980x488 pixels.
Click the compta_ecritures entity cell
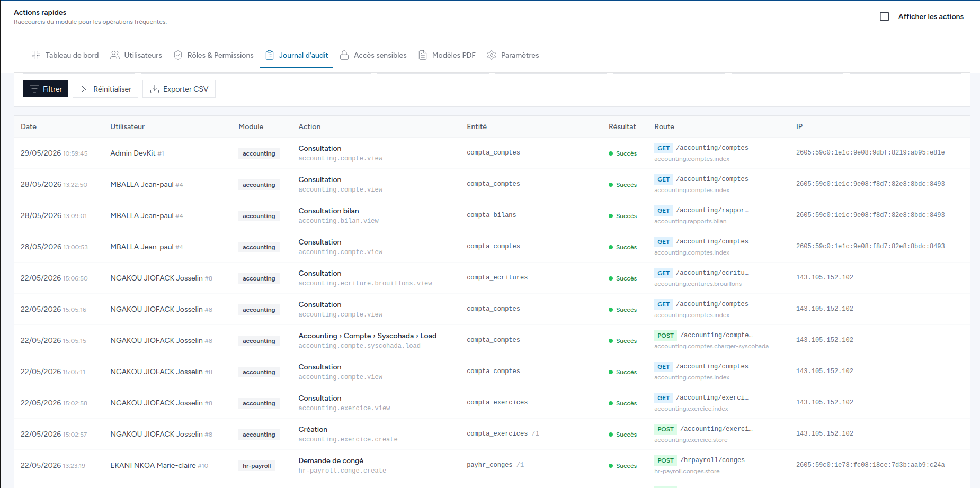pos(497,277)
